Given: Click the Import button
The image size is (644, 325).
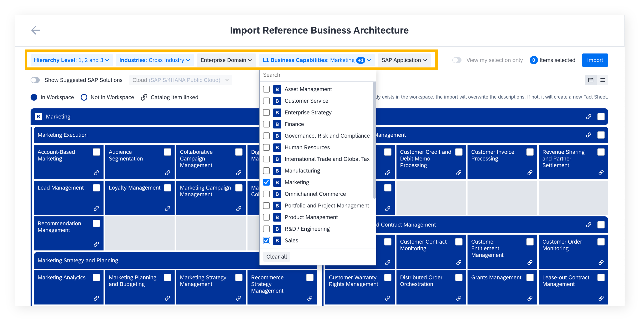Looking at the screenshot, I should (x=595, y=60).
